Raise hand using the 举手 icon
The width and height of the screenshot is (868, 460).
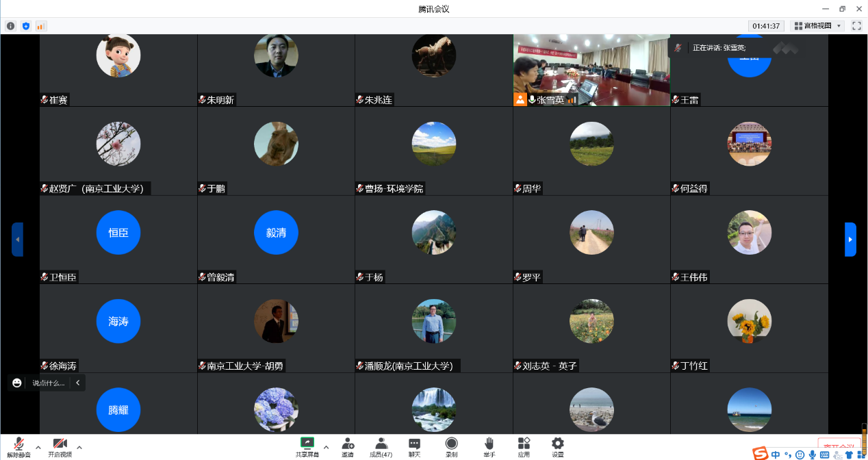tap(489, 446)
